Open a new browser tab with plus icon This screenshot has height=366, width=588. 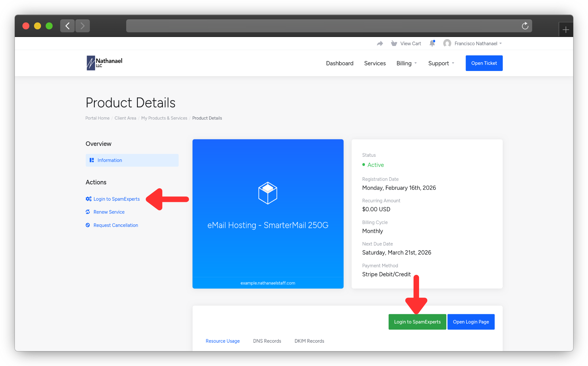[566, 30]
